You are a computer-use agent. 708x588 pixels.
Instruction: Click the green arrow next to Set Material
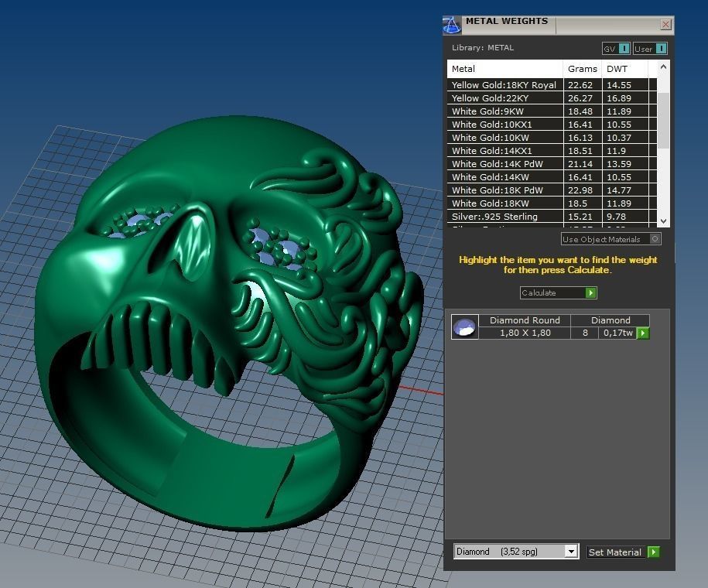tap(653, 552)
